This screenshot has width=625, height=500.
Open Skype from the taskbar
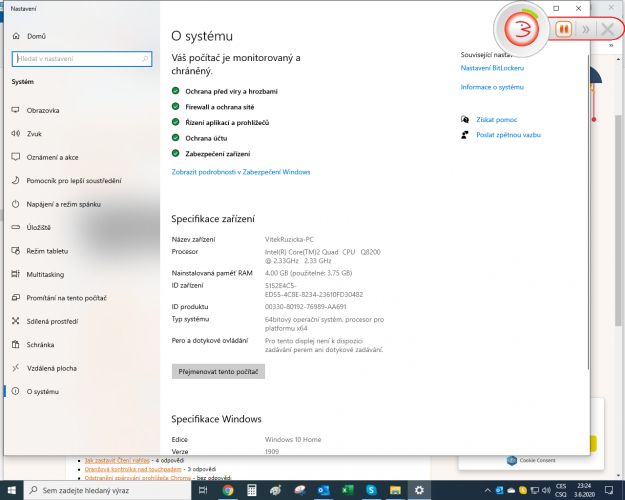371,490
